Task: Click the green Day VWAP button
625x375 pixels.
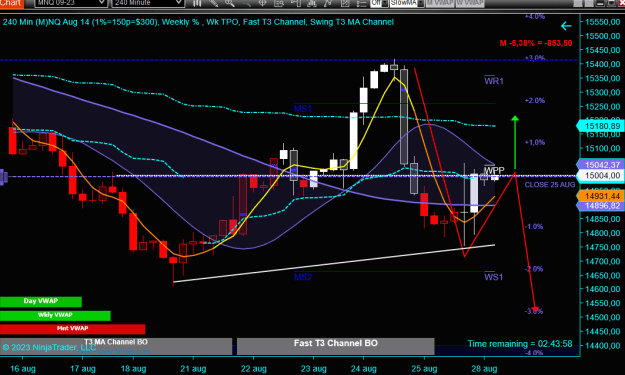Action: (x=41, y=301)
